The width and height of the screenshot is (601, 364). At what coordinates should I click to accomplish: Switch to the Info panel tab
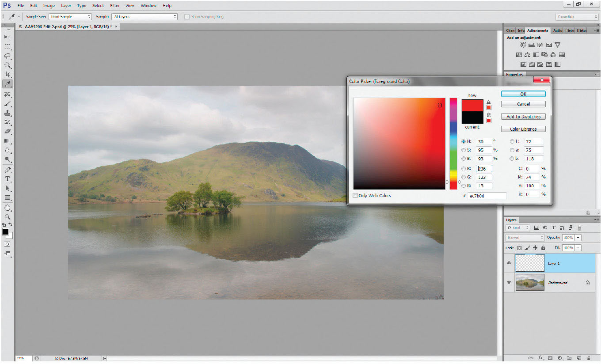point(521,30)
